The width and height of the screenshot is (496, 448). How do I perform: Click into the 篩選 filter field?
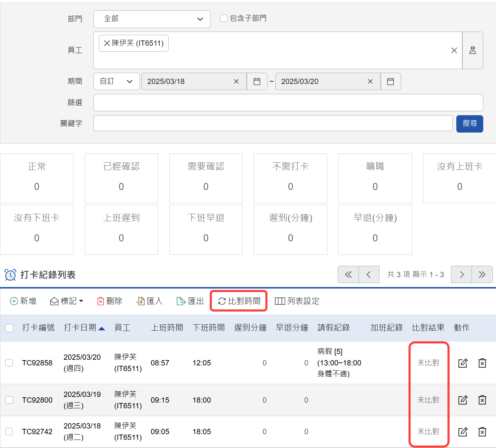(x=288, y=103)
